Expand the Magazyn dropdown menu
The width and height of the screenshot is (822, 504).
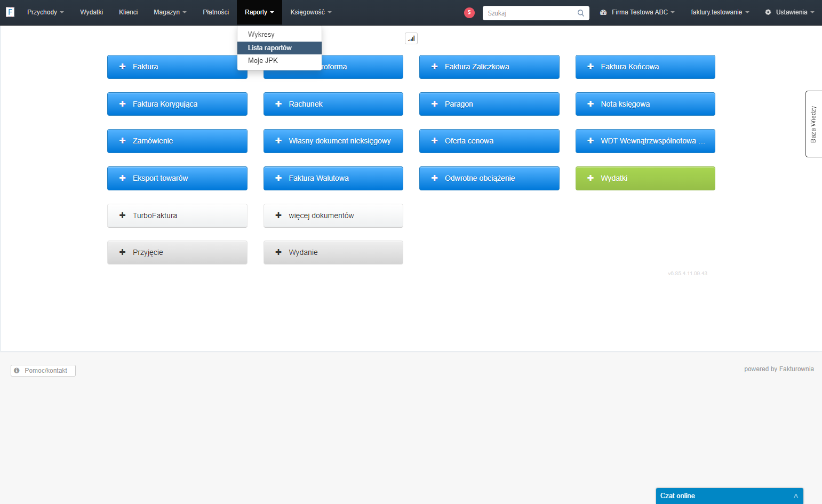[170, 12]
